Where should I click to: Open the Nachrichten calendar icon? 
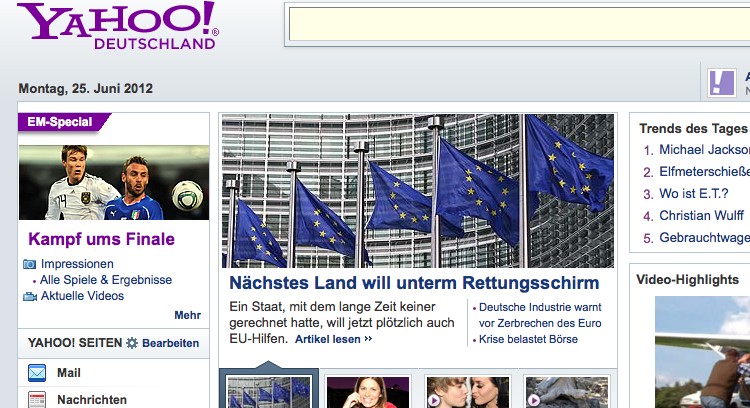click(37, 399)
